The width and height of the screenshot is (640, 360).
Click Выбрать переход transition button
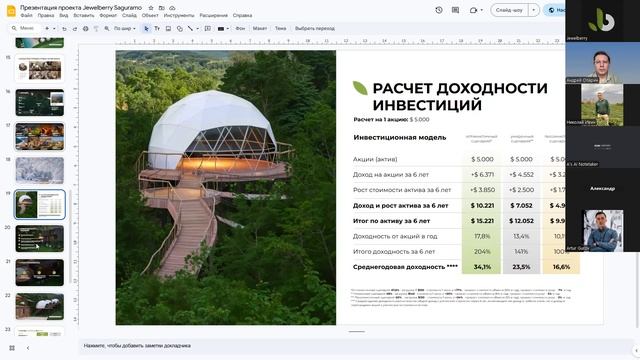(315, 29)
